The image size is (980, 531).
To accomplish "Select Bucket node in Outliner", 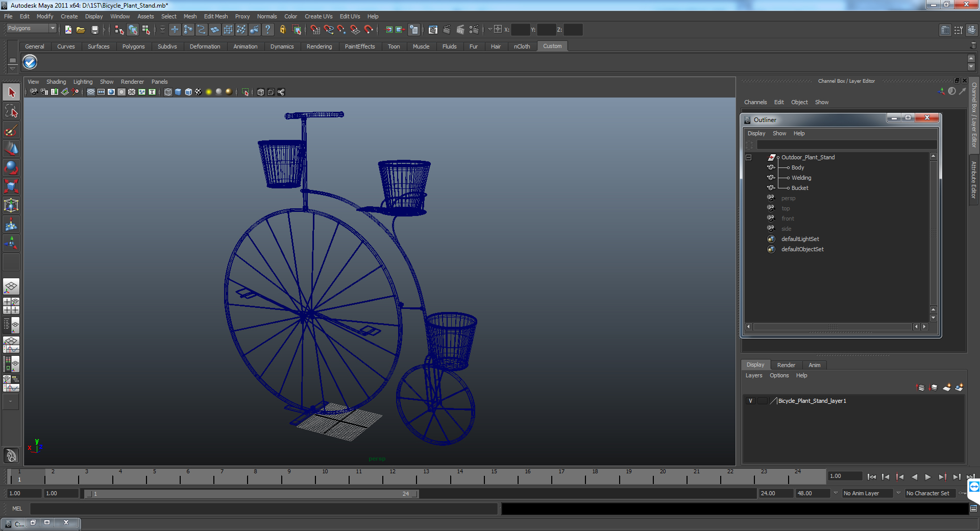I will click(x=800, y=188).
